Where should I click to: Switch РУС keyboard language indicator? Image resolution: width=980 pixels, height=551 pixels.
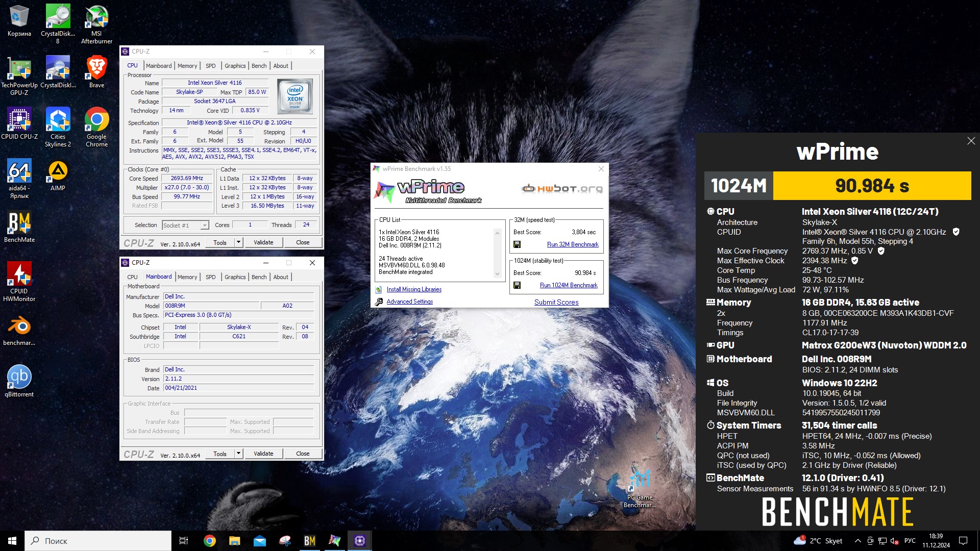pyautogui.click(x=910, y=541)
